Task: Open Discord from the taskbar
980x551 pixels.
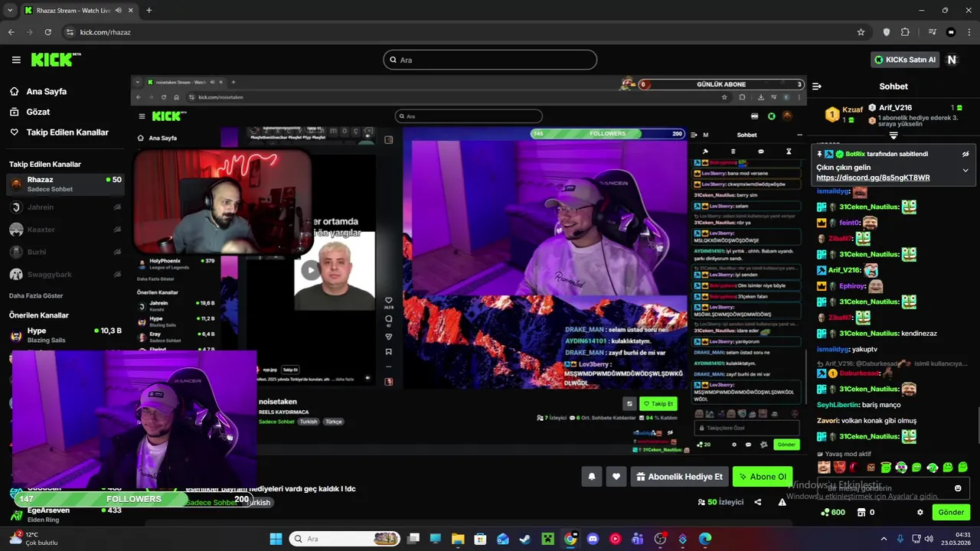Action: [x=593, y=539]
